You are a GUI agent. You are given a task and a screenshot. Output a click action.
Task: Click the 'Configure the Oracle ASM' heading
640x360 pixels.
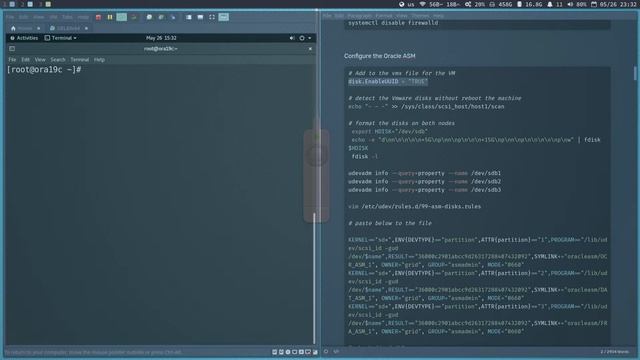pos(380,56)
